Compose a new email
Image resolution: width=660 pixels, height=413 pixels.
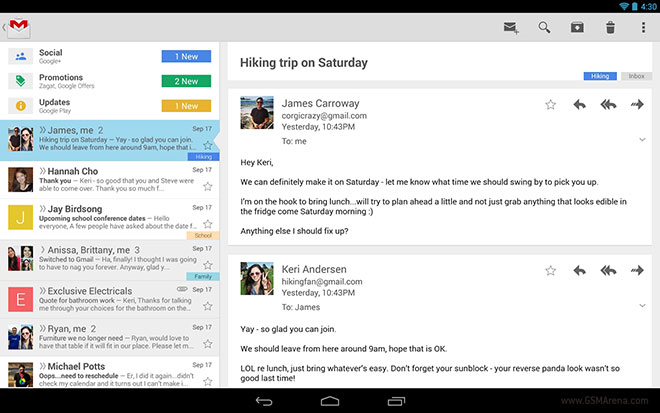(511, 28)
